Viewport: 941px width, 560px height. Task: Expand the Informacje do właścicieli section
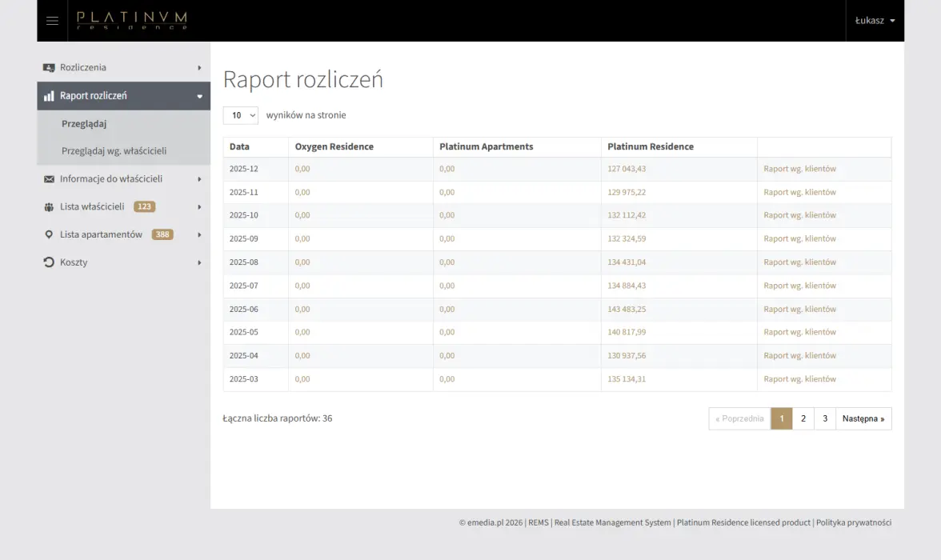click(x=112, y=178)
